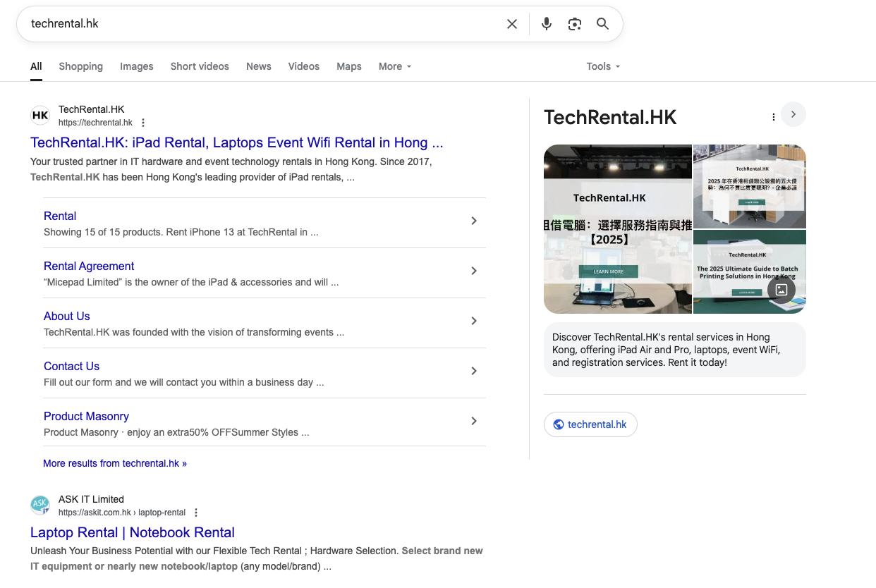Image resolution: width=876 pixels, height=588 pixels.
Task: Open the Contact Us sitelink
Action: pos(71,366)
